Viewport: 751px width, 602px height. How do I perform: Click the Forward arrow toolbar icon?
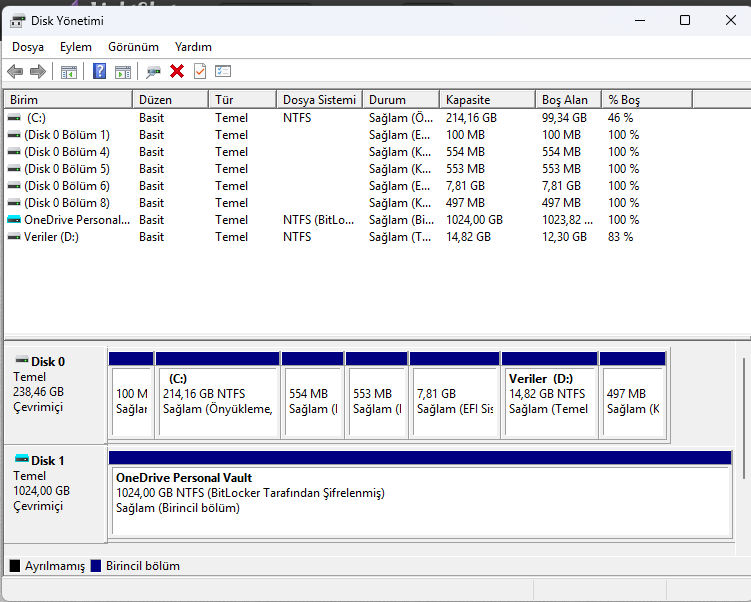tap(37, 71)
